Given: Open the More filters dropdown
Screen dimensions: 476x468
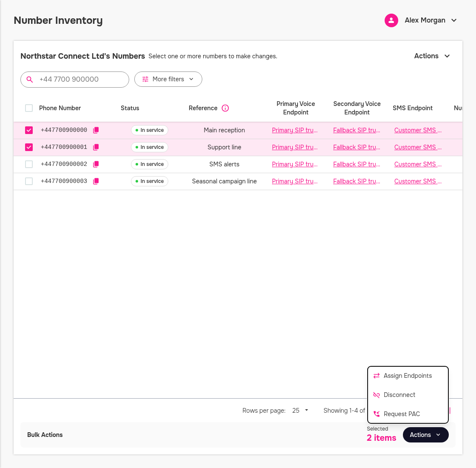Looking at the screenshot, I should (x=168, y=79).
